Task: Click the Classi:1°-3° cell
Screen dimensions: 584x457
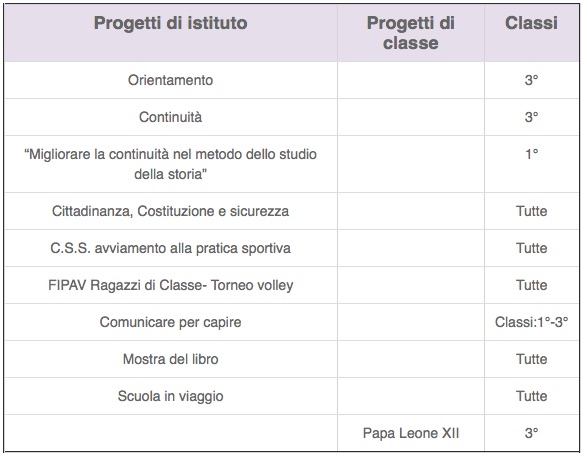Action: point(531,322)
